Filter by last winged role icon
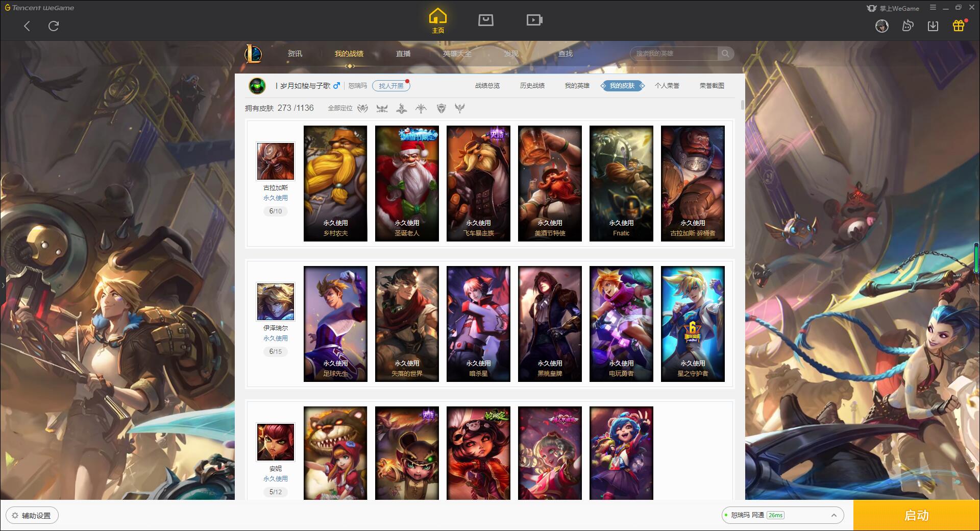 click(460, 108)
